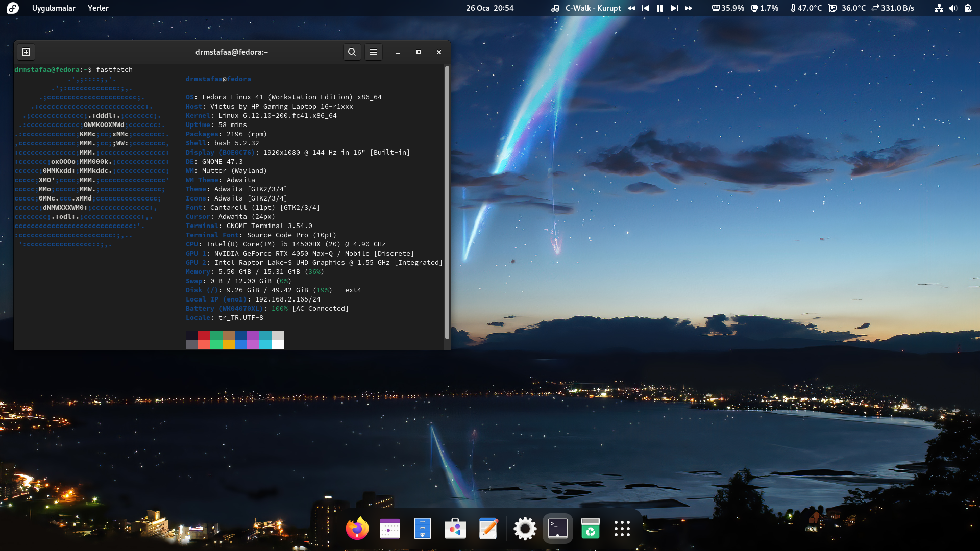Click the GPU 2: Intel Raptor Lake-S line
This screenshot has height=551, width=980.
click(314, 263)
